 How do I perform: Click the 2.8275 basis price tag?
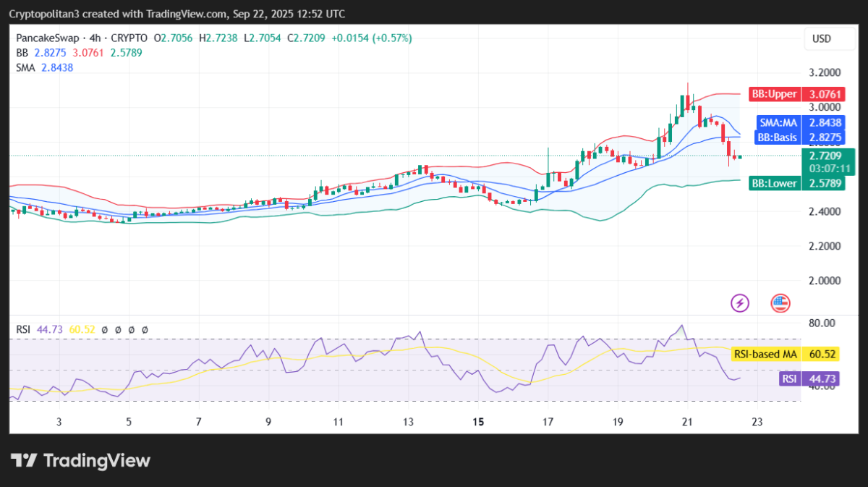(x=823, y=136)
